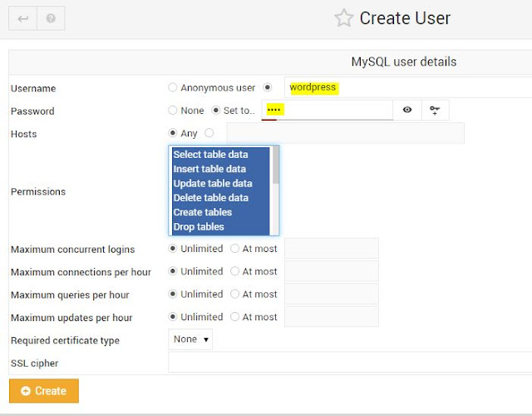Click the username field containing wordpress
This screenshot has height=416, width=532.
point(408,87)
